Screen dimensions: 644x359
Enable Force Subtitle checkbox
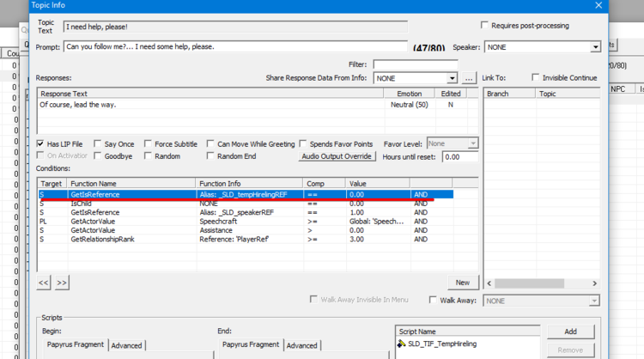tap(148, 143)
